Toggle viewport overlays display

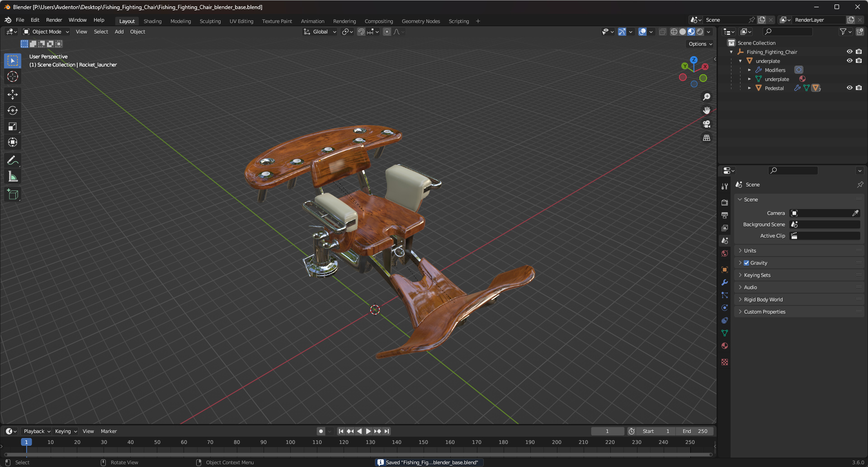pos(642,32)
